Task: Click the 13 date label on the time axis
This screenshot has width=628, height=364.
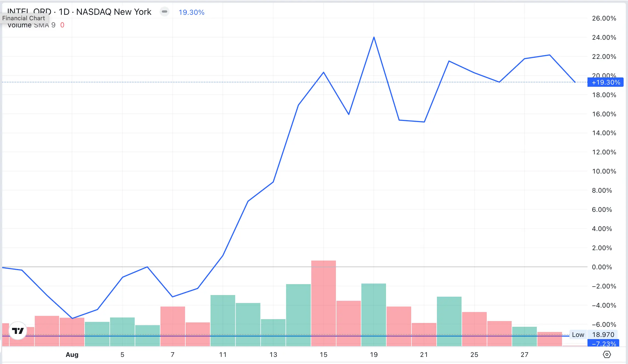Action: click(x=273, y=355)
